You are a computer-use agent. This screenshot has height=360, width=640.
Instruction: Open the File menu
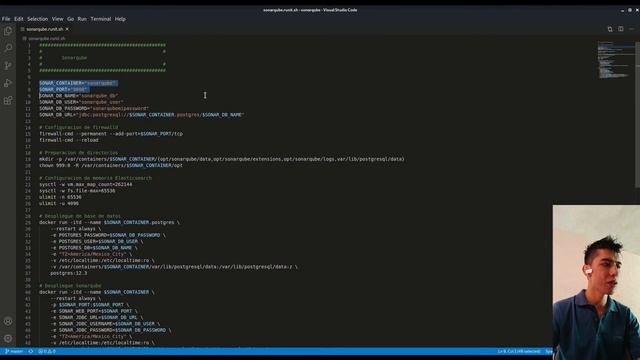6,19
